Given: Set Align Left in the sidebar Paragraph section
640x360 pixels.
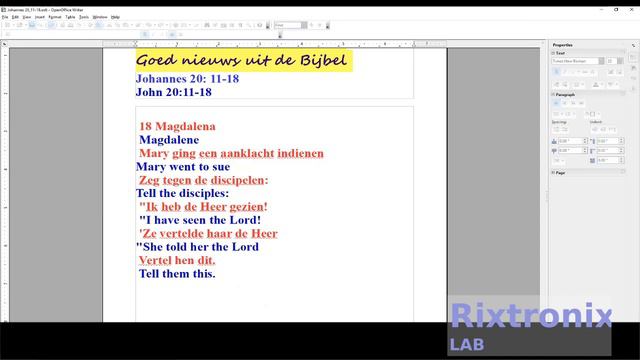Looking at the screenshot, I should click(556, 103).
